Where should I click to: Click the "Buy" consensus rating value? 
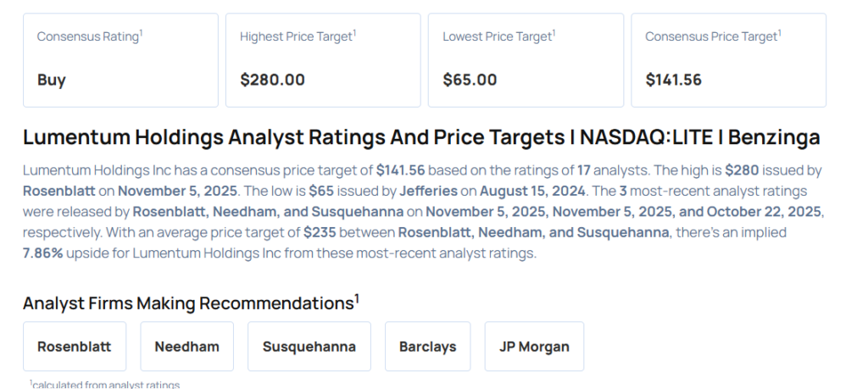[52, 81]
